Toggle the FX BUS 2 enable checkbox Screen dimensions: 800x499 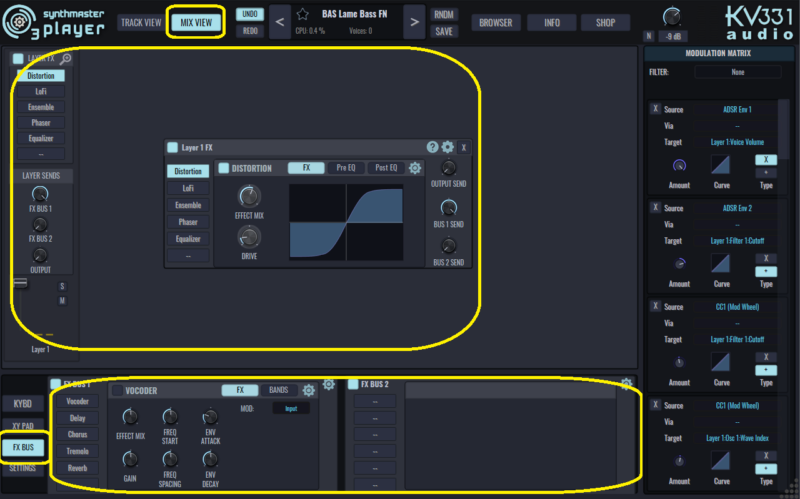353,384
